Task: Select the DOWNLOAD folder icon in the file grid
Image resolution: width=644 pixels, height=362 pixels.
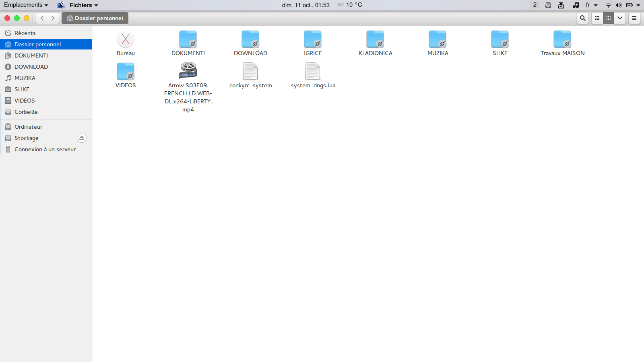Action: [250, 39]
